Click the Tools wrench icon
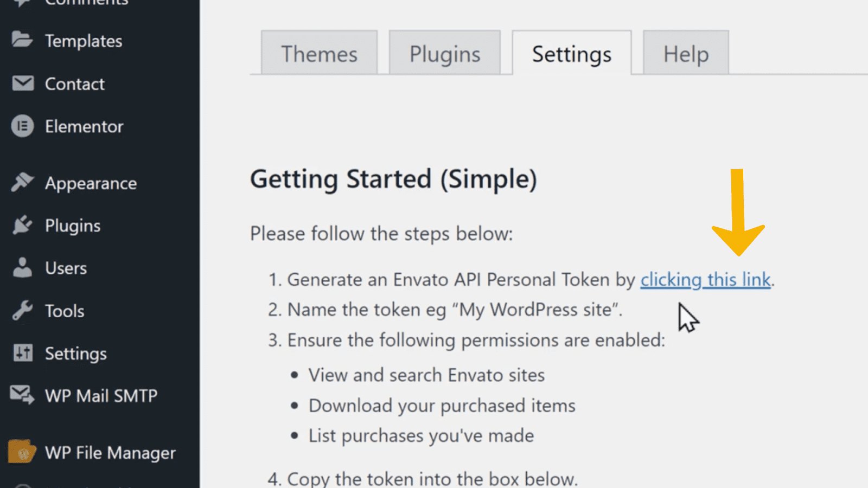The width and height of the screenshot is (868, 488). 22,310
